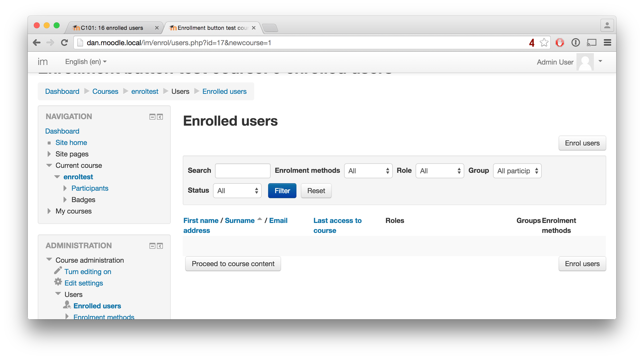Open the user menu arrow next to Admin User

pyautogui.click(x=600, y=61)
